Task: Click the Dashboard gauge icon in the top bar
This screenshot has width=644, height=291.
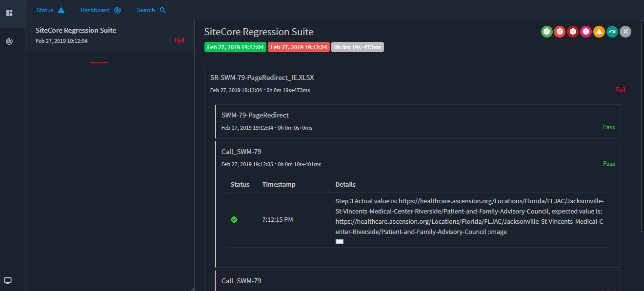Action: 118,10
